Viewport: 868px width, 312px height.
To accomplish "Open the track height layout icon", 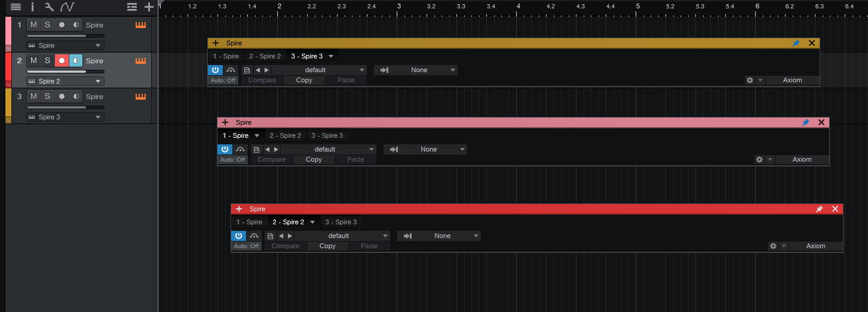I will coord(132,7).
